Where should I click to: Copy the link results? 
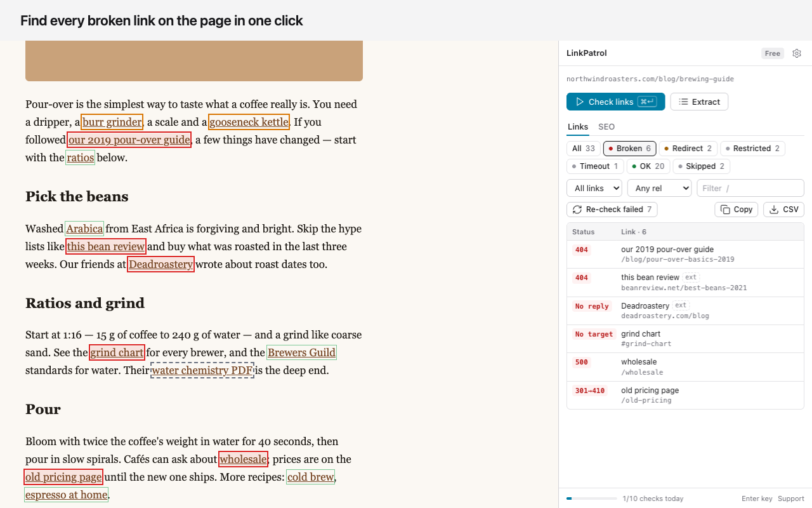736,210
